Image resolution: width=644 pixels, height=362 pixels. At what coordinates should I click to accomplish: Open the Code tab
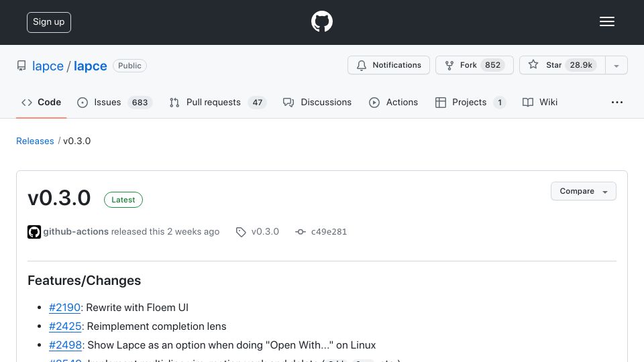click(41, 102)
